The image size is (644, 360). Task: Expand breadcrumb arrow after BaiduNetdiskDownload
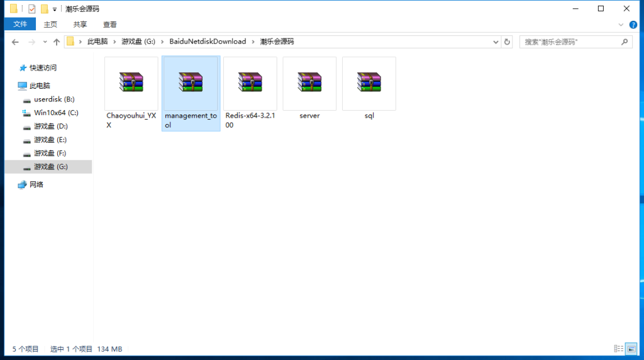coord(253,42)
